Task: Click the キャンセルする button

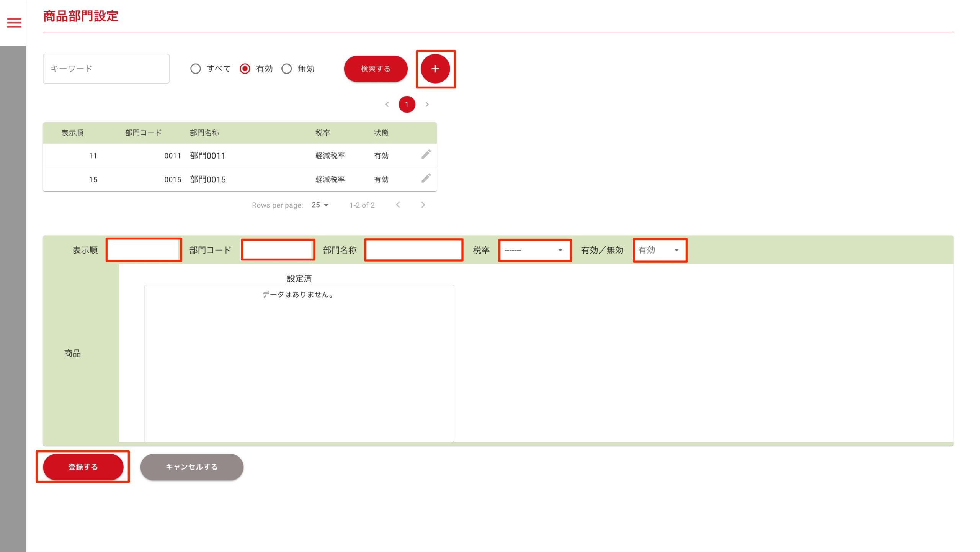Action: pos(191,467)
